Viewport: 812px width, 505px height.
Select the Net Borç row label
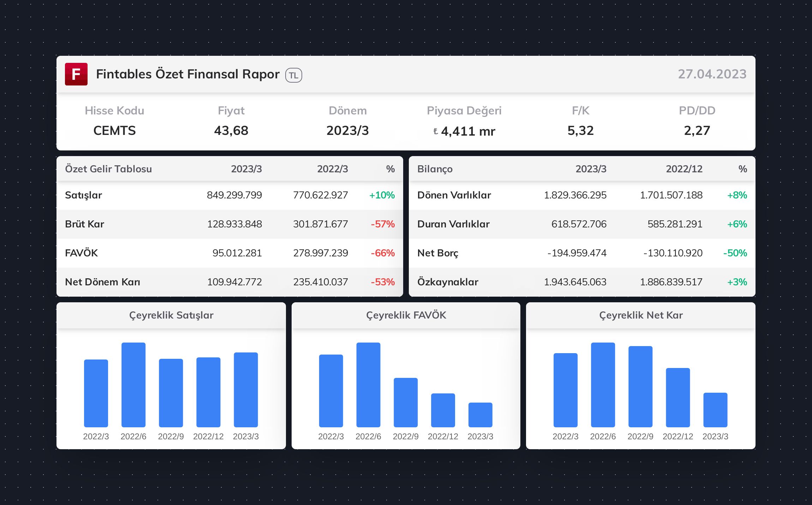pyautogui.click(x=437, y=253)
